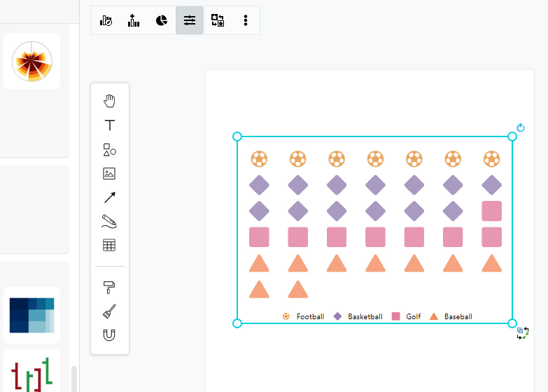Viewport: 548px width, 392px height.
Task: Click the edit chart data icon
Action: tap(106, 20)
